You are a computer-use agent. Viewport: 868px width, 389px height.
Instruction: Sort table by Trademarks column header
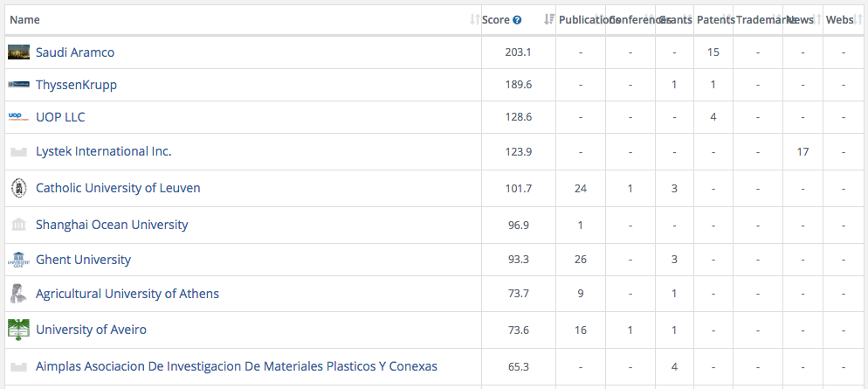tap(758, 20)
